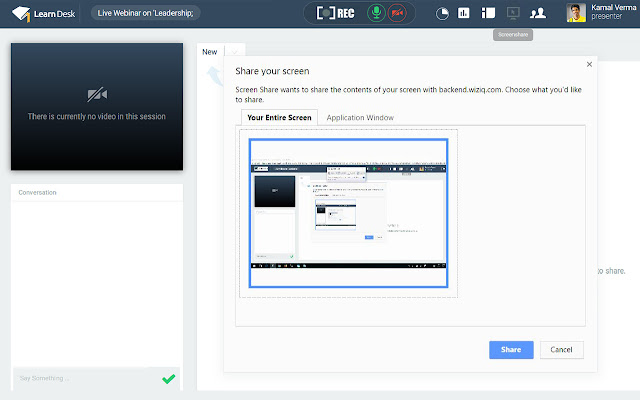Open the attendees list icon
This screenshot has height=400, width=640.
tap(538, 13)
